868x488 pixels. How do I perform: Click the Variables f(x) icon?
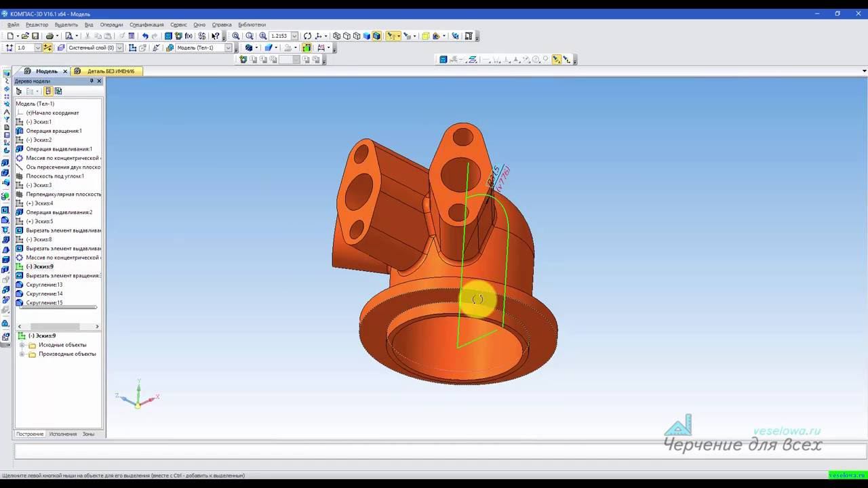click(189, 36)
